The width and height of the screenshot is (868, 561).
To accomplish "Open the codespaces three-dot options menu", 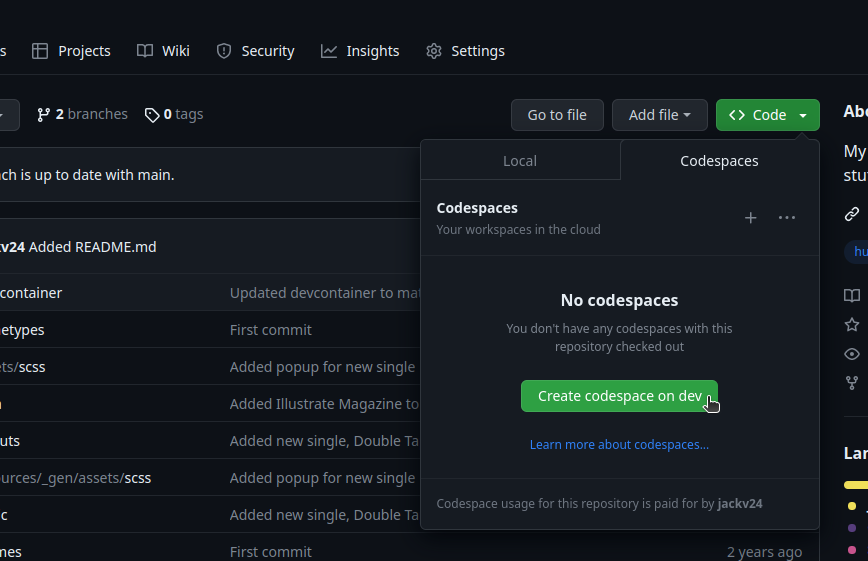I will (x=787, y=218).
